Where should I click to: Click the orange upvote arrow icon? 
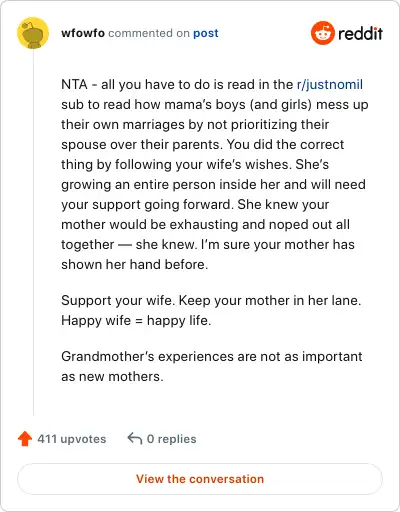point(25,438)
